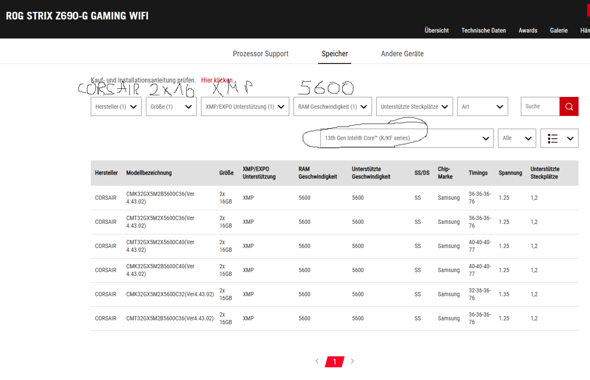Viewport: 590px width, 380px height.
Task: Go to next page arrow
Action: point(352,361)
